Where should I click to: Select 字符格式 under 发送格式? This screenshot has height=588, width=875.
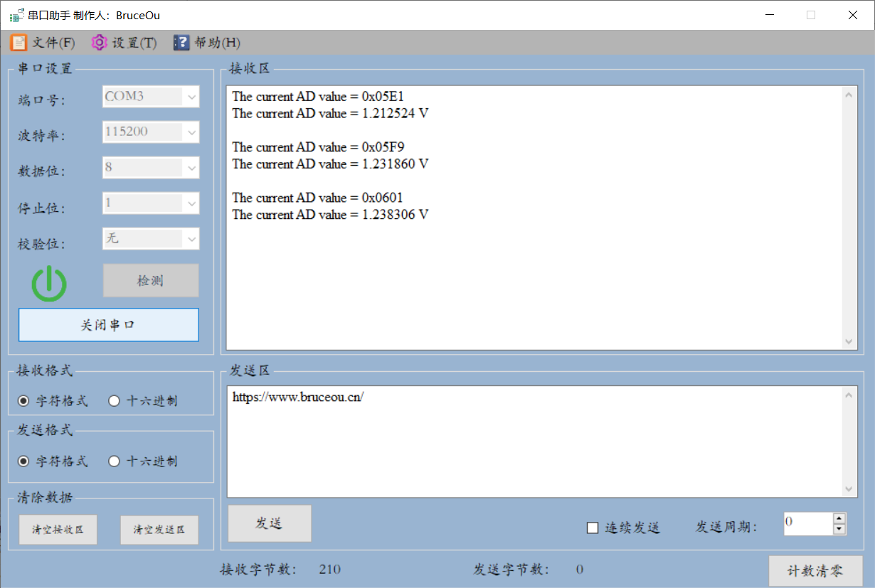coord(53,461)
